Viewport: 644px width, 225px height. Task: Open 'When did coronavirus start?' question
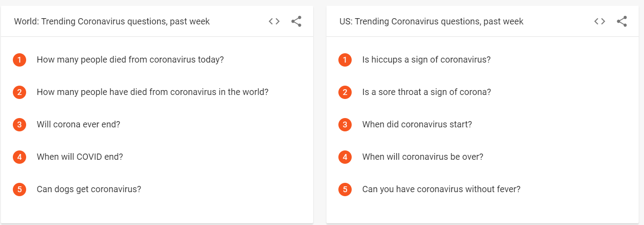[x=417, y=125]
